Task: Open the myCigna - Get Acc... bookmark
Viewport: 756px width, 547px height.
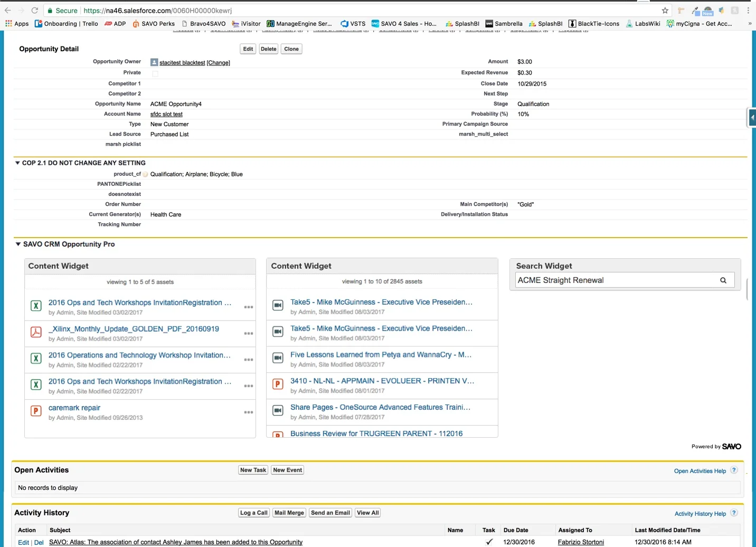Action: click(700, 24)
